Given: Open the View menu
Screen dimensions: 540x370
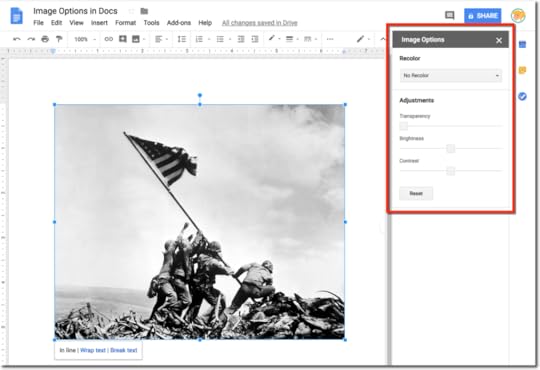Looking at the screenshot, I should tap(76, 23).
